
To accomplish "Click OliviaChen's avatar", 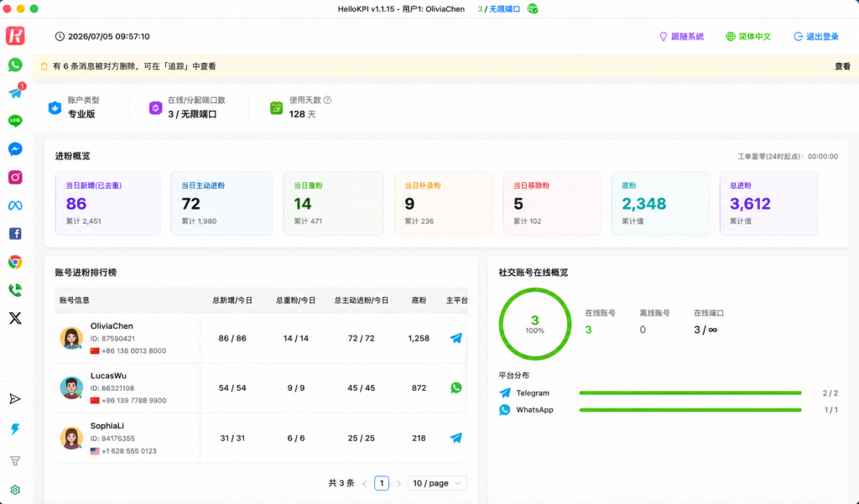I will point(71,338).
